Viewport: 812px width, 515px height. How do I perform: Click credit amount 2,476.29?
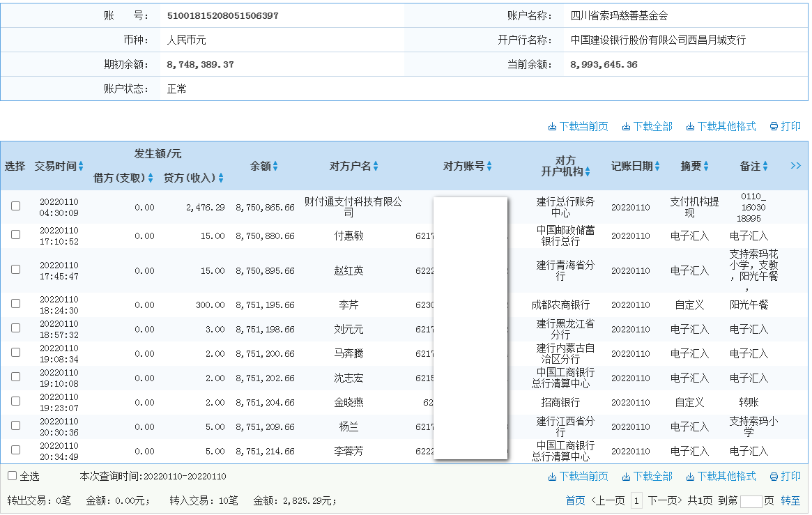pos(206,208)
